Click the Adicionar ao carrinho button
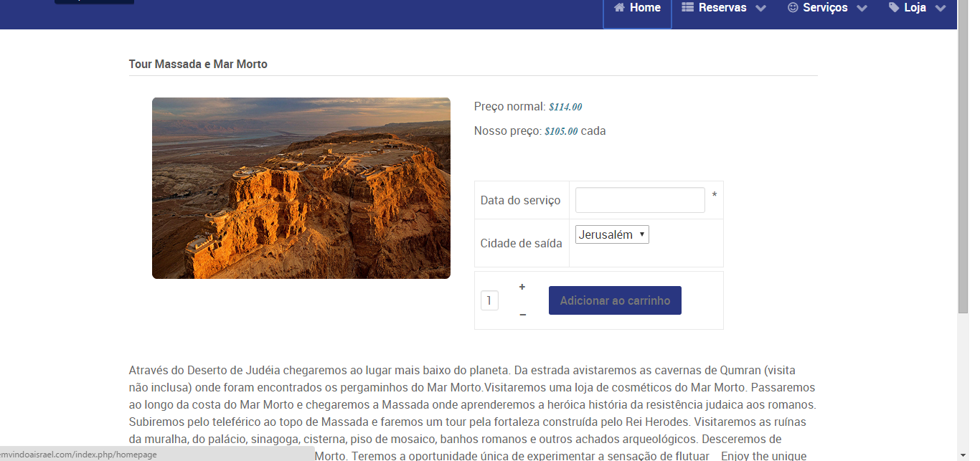Screen dimensions: 980x461 pyautogui.click(x=615, y=300)
